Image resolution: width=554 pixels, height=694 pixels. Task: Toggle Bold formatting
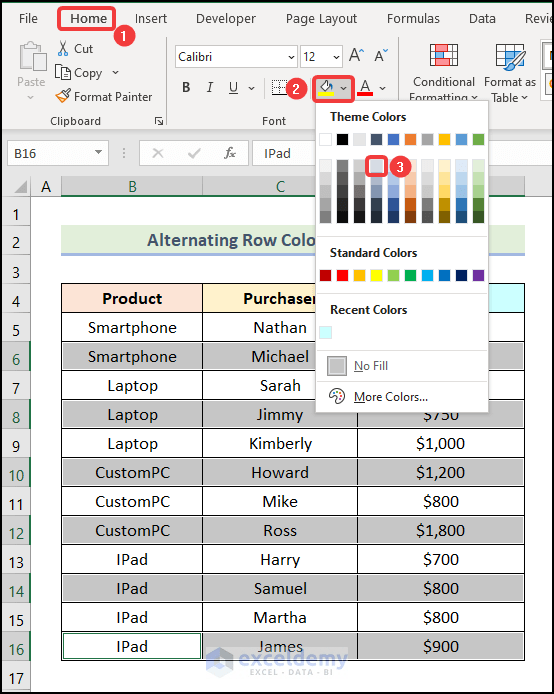(x=186, y=88)
